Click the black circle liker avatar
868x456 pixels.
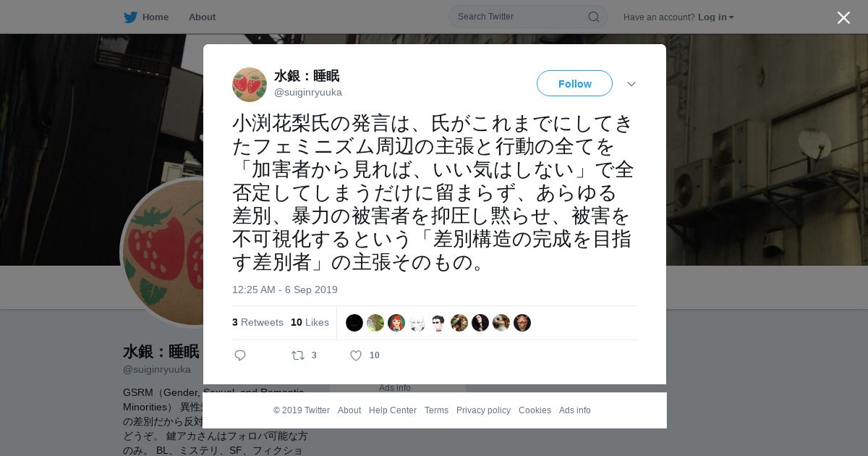354,323
